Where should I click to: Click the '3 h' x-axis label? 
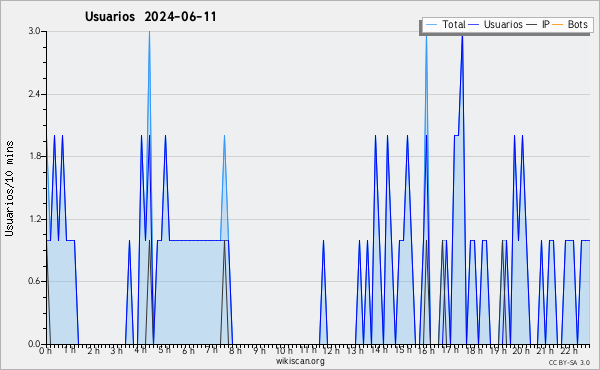click(x=117, y=350)
